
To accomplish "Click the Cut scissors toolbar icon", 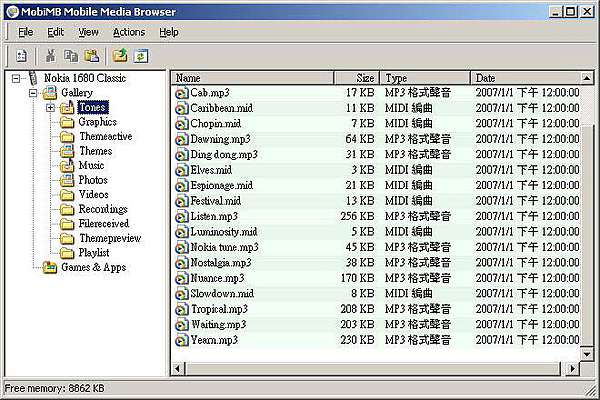I will tap(50, 56).
